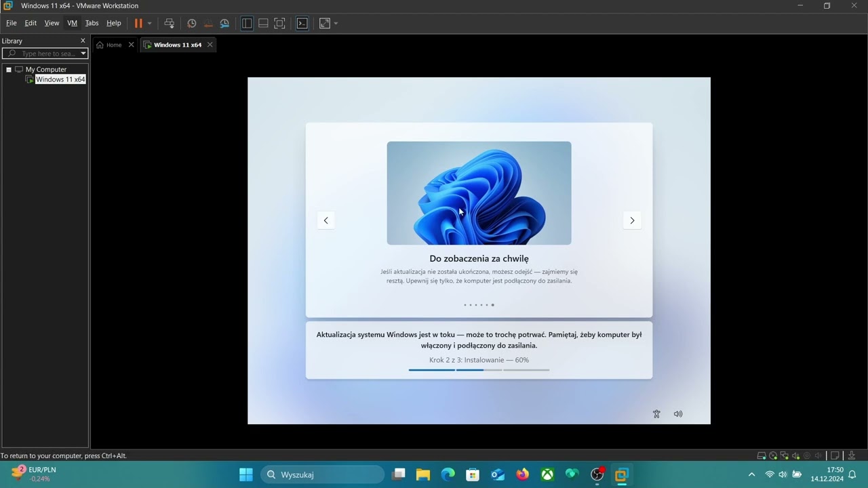Go to the previous slide in the update carousel
This screenshot has width=868, height=488.
coord(326,220)
